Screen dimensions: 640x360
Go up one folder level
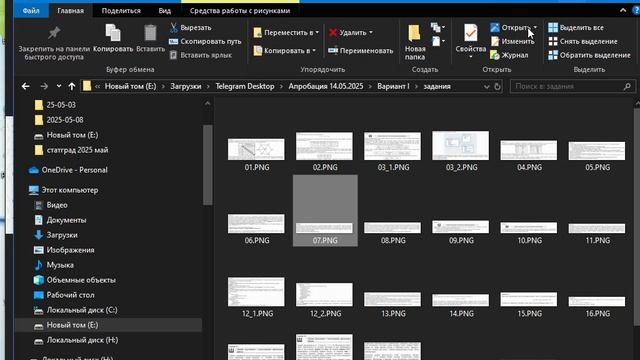coord(72,86)
